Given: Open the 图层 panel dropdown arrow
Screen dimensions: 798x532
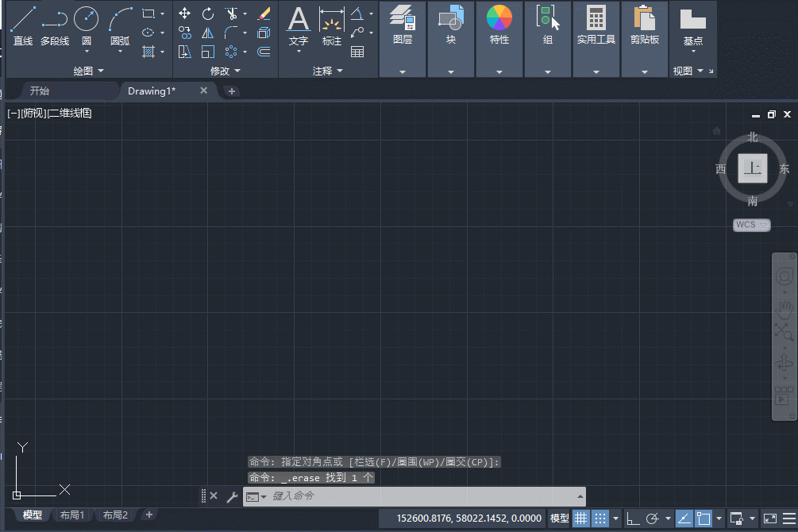Looking at the screenshot, I should (402, 71).
